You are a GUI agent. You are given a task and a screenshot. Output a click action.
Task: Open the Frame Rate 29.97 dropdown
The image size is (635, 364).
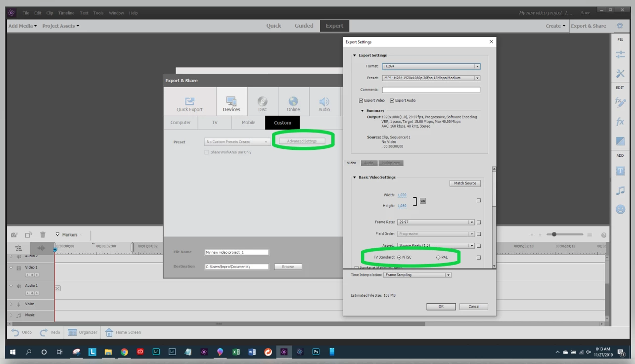tap(436, 223)
